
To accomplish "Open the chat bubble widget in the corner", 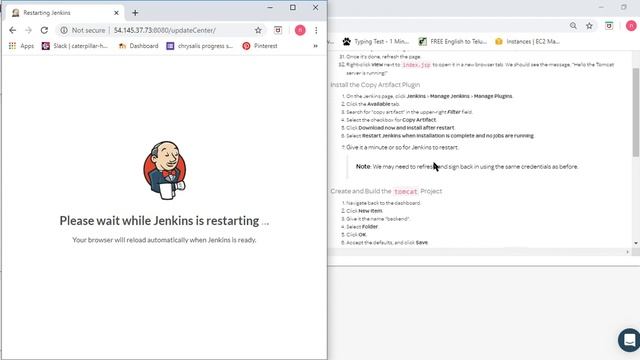I will [x=629, y=340].
